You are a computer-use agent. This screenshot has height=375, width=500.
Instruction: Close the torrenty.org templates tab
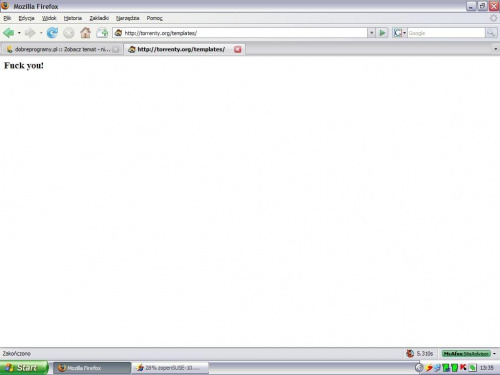237,49
